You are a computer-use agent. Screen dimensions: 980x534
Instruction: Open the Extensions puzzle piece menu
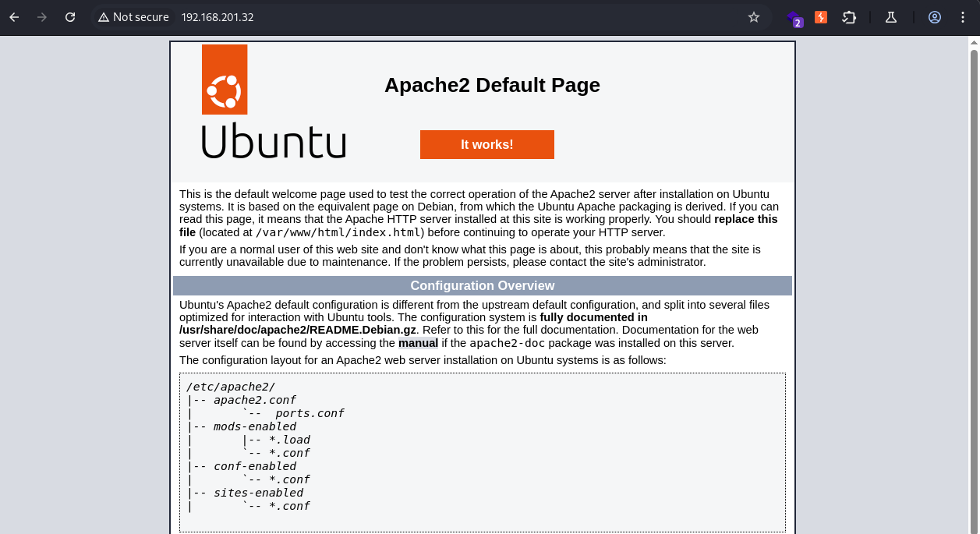[x=850, y=17]
